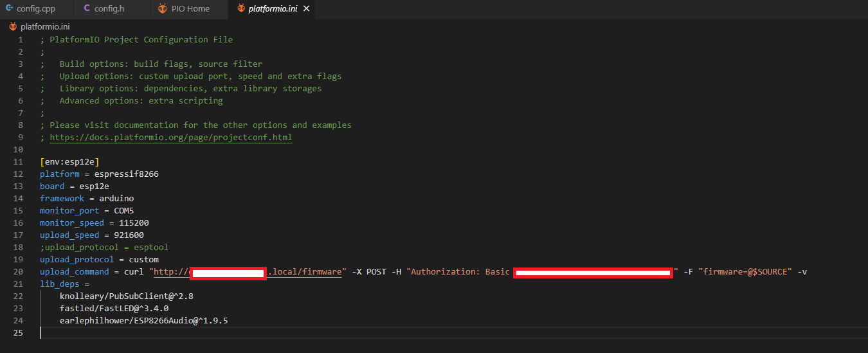This screenshot has height=353, width=868.
Task: Click the board = esp12e line
Action: tap(75, 186)
